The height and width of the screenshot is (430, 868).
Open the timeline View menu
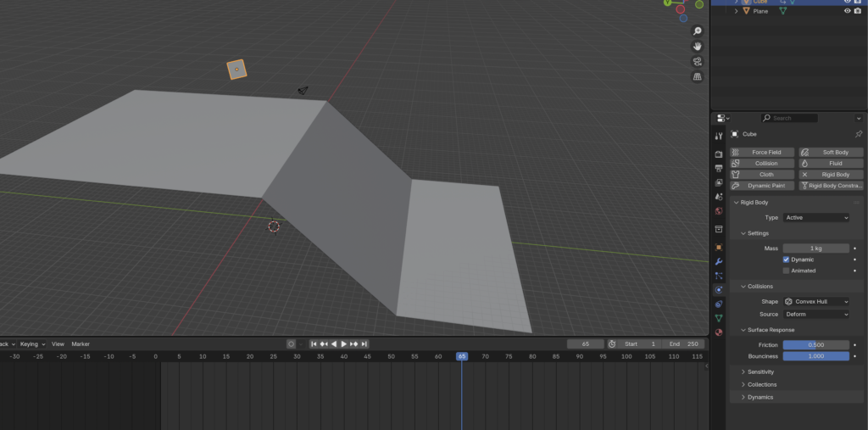(x=58, y=344)
